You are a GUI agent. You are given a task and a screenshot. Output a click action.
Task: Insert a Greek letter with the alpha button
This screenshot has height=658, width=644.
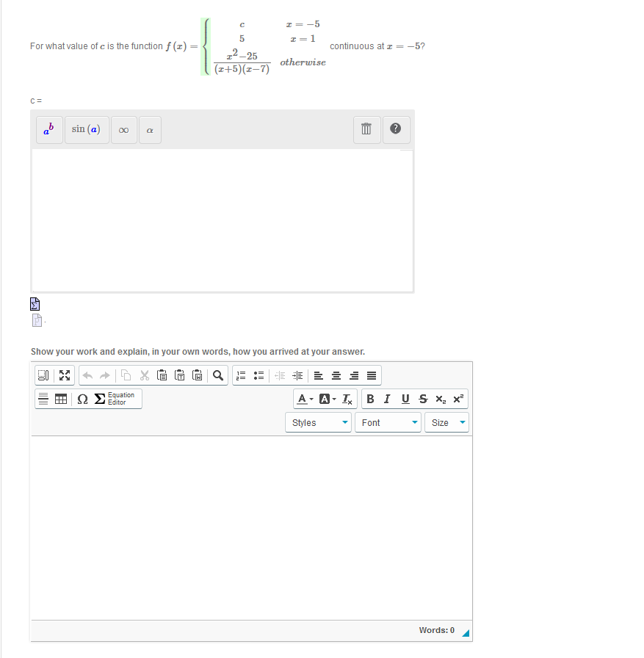click(x=149, y=129)
